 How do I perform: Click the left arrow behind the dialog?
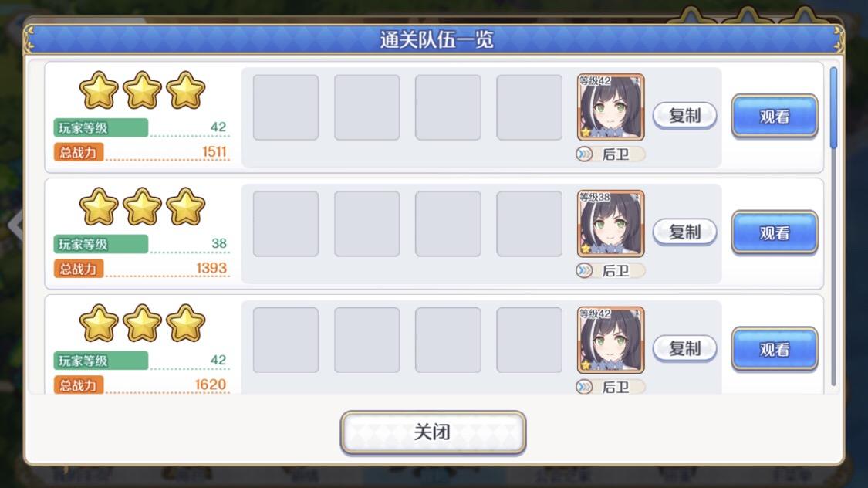tap(15, 225)
